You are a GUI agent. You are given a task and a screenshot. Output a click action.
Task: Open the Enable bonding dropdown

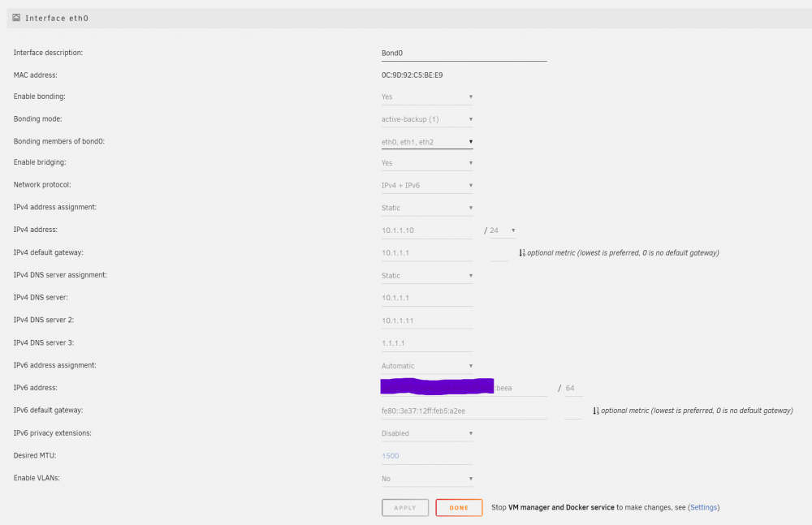[x=427, y=97]
